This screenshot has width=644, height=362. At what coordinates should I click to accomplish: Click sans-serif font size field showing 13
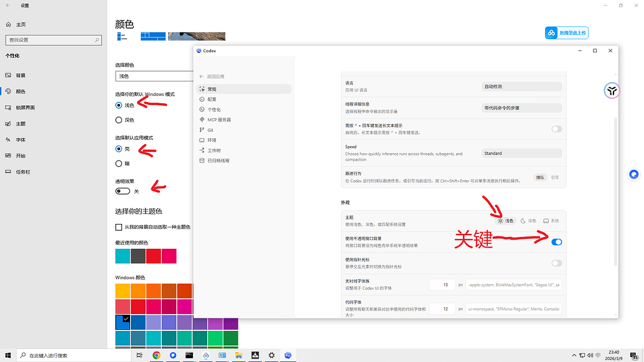pos(442,284)
